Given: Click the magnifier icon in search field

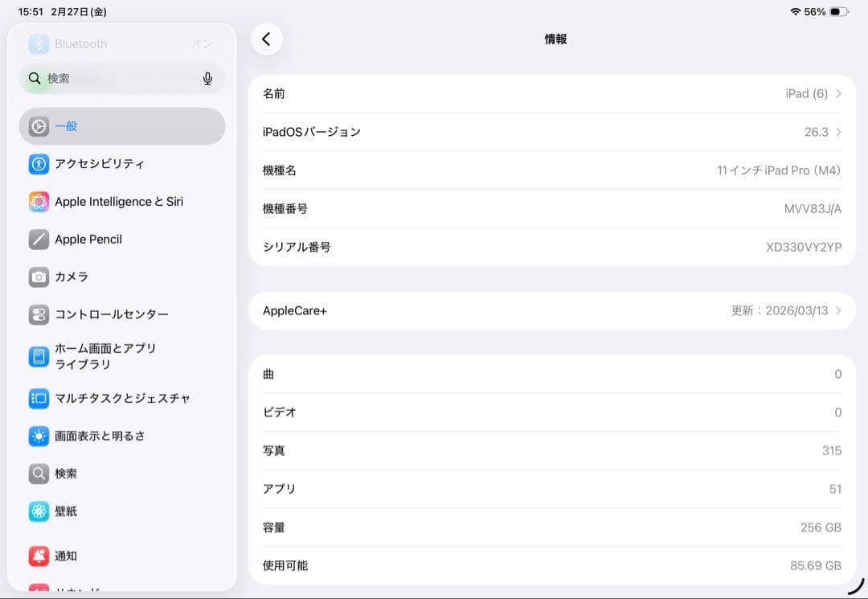Looking at the screenshot, I should (x=35, y=78).
